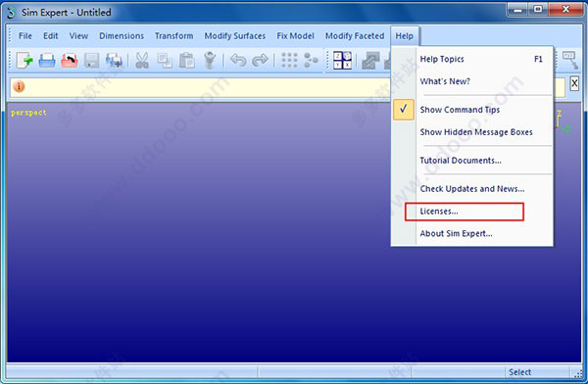Open the View menu
The width and height of the screenshot is (588, 384).
[78, 36]
